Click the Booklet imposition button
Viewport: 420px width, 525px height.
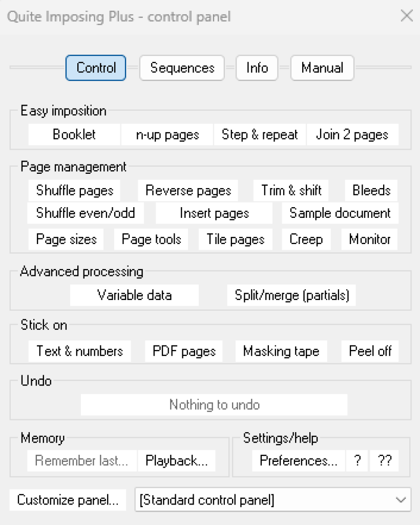(74, 135)
